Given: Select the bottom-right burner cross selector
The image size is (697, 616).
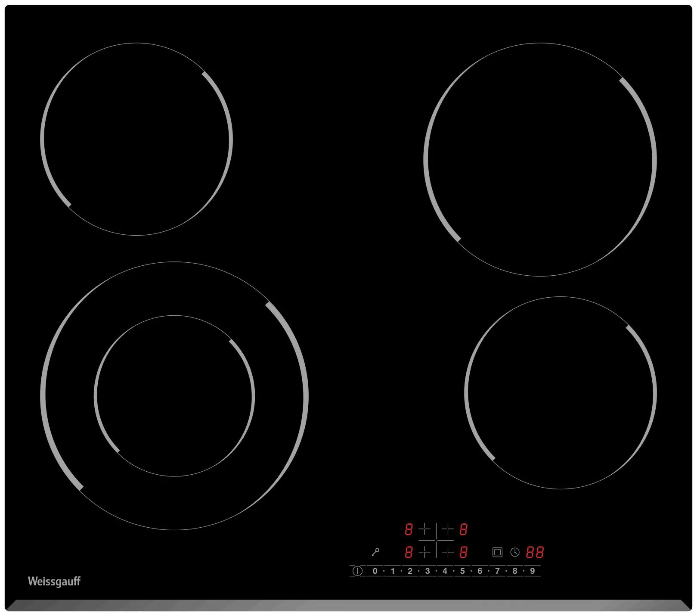Looking at the screenshot, I should [448, 552].
